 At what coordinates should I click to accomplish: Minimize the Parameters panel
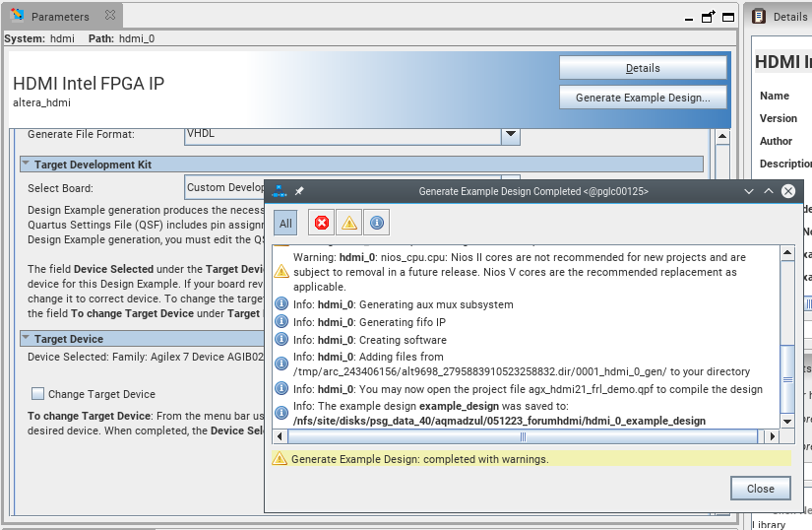point(689,17)
